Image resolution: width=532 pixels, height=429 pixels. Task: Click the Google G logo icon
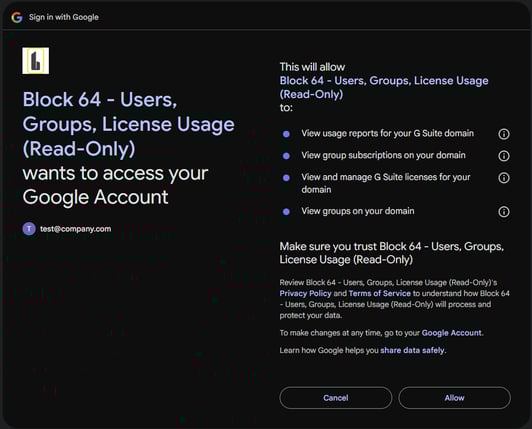17,17
